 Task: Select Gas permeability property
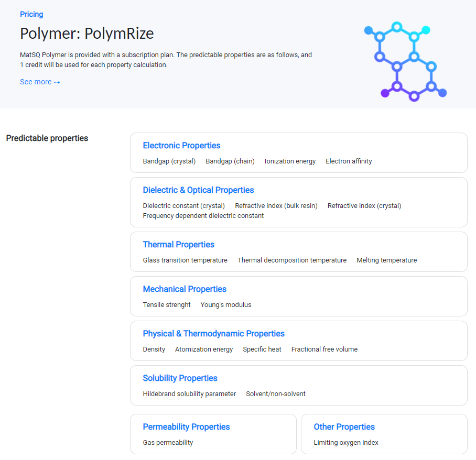coord(168,443)
